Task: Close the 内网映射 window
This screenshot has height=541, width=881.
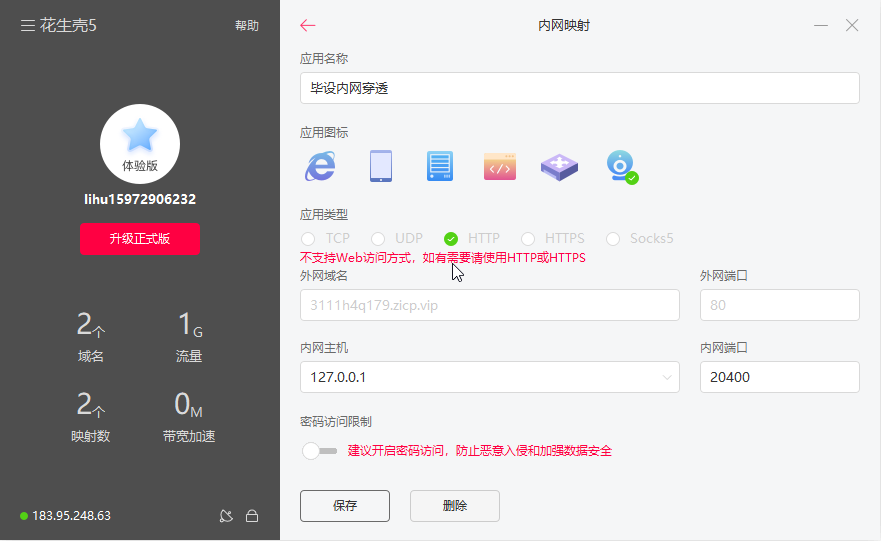Action: click(852, 25)
